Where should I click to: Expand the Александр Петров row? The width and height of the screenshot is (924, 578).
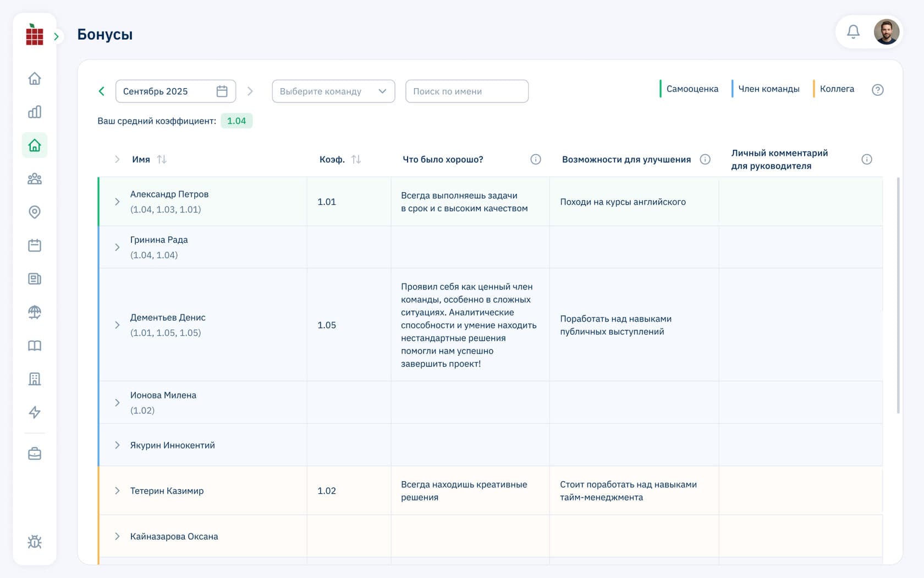point(117,201)
